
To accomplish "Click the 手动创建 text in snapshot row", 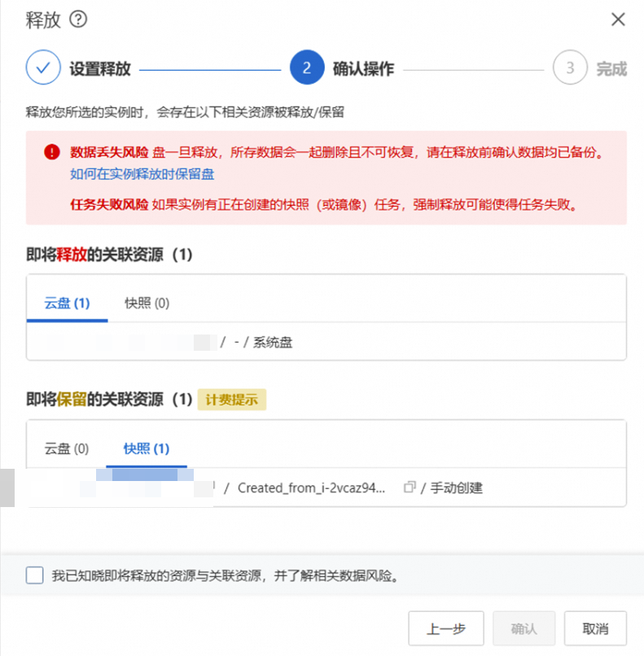I will point(457,488).
